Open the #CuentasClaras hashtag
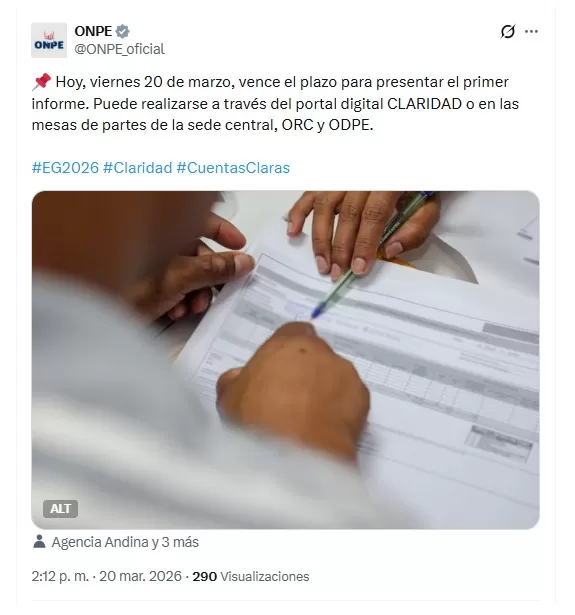The image size is (575, 615). coord(233,168)
